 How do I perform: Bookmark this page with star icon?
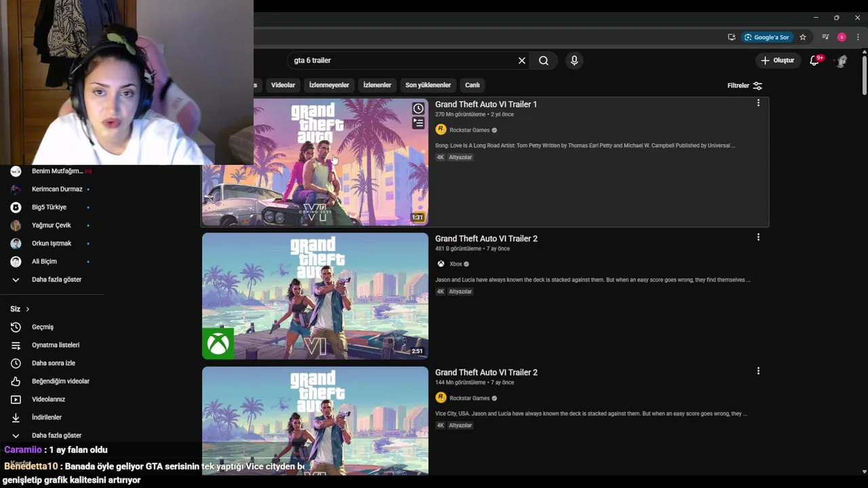point(803,37)
